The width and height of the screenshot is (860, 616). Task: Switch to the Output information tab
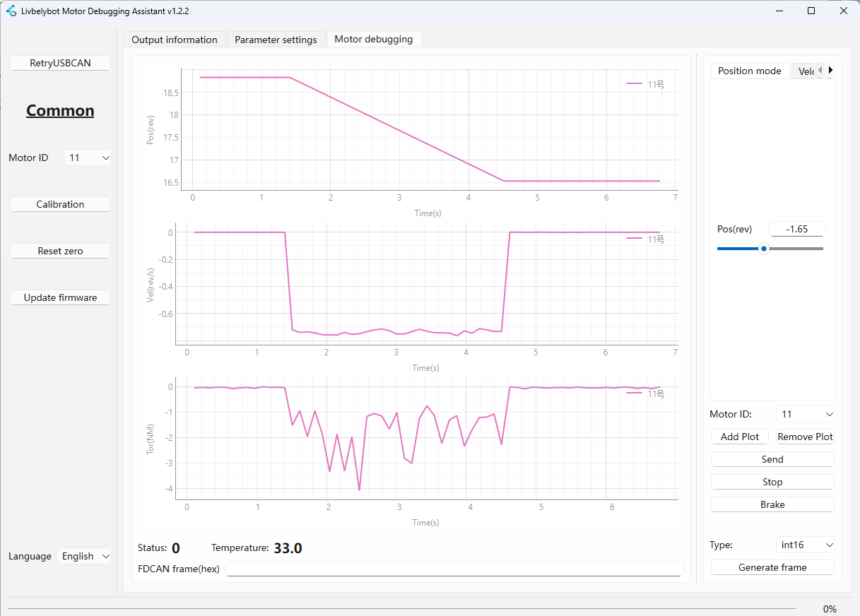tap(175, 40)
